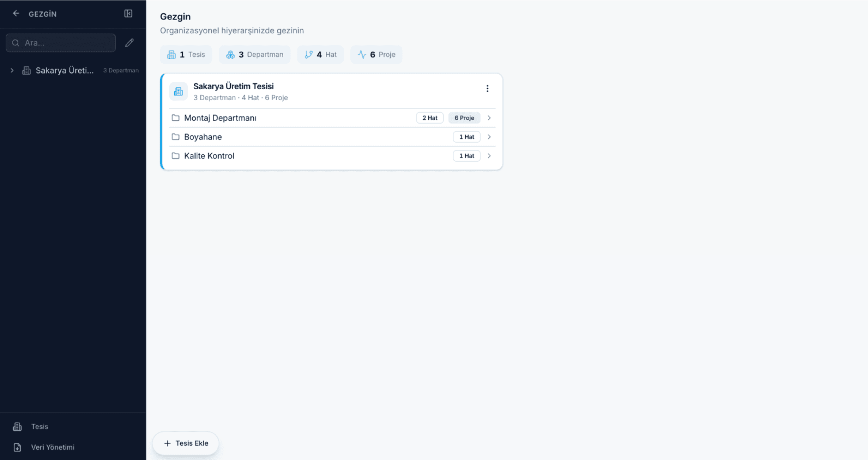
Task: Click the 6 Proje stat chip
Action: pos(376,54)
